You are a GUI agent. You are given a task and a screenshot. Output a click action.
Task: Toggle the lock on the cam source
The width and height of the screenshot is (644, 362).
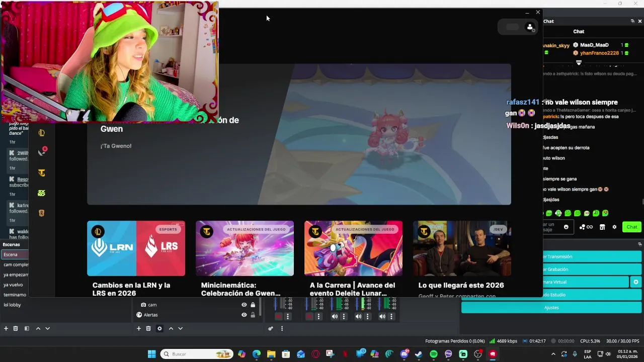coord(253,305)
